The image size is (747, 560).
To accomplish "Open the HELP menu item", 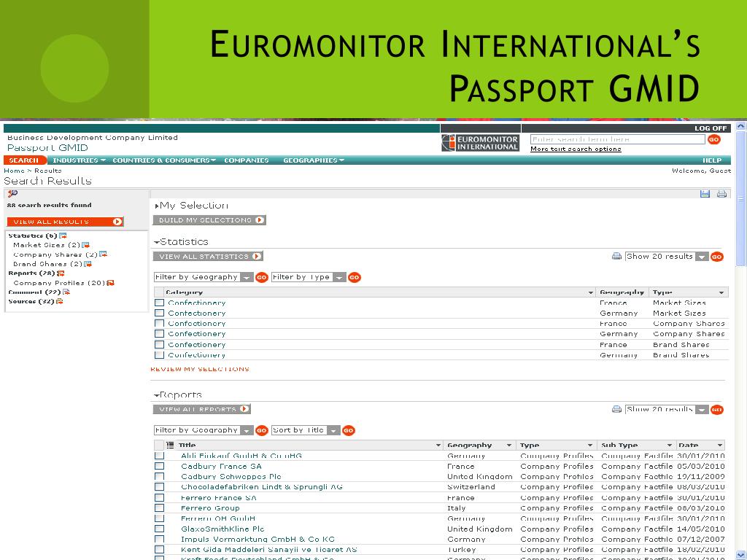I will [712, 160].
